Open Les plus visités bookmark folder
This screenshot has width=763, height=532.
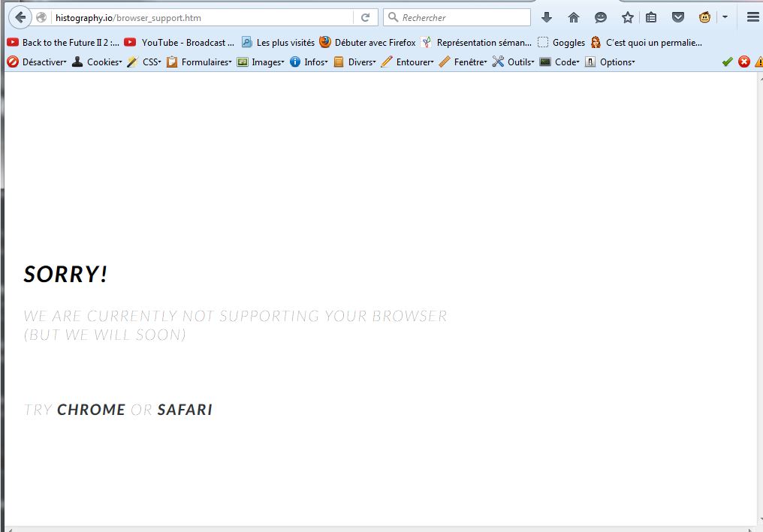[279, 43]
